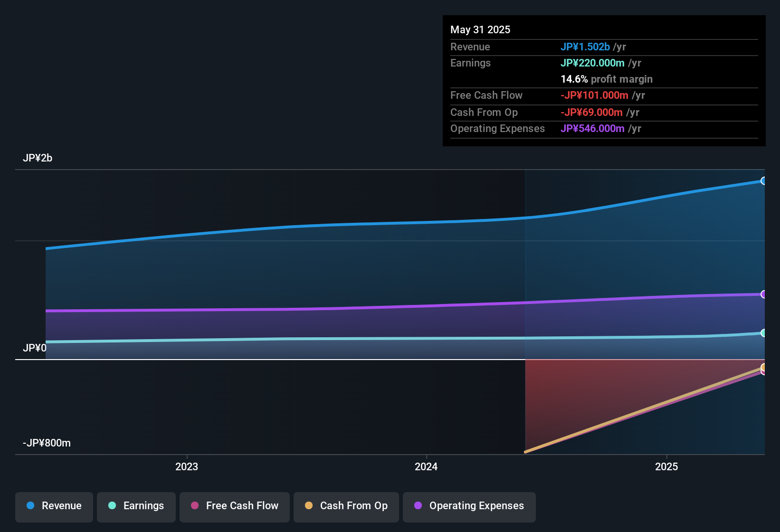780x532 pixels.
Task: Click the teal Earnings endpoint marker
Action: [x=763, y=333]
